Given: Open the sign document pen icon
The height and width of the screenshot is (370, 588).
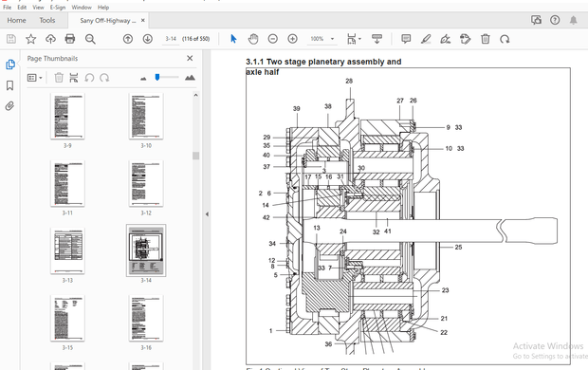Looking at the screenshot, I should tap(446, 39).
